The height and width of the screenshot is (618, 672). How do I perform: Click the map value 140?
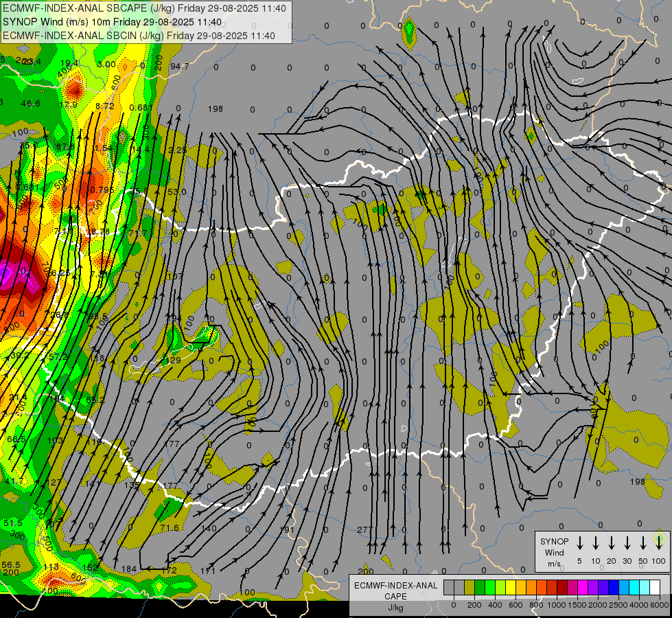coord(209,528)
